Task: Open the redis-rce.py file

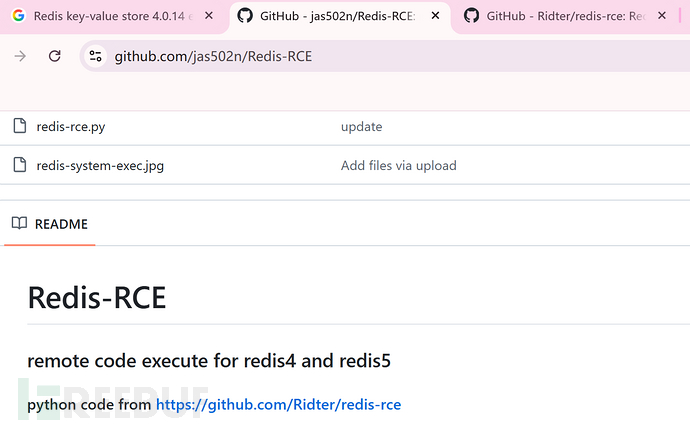Action: 71,127
